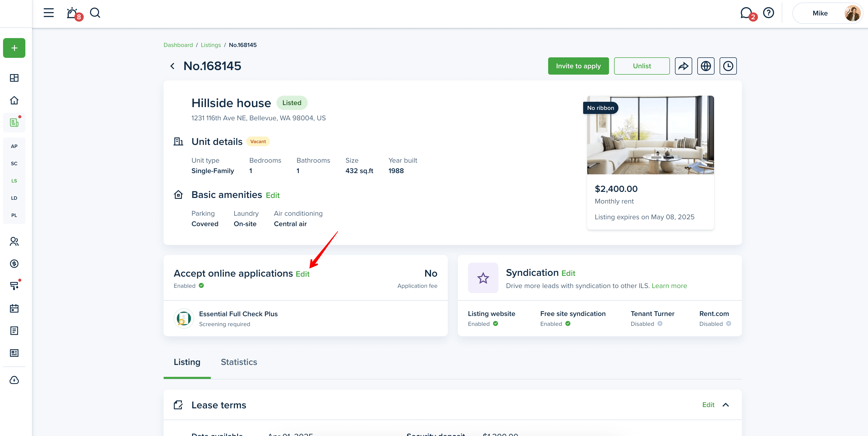Image resolution: width=868 pixels, height=436 pixels.
Task: Edit Basic amenities
Action: [x=273, y=195]
